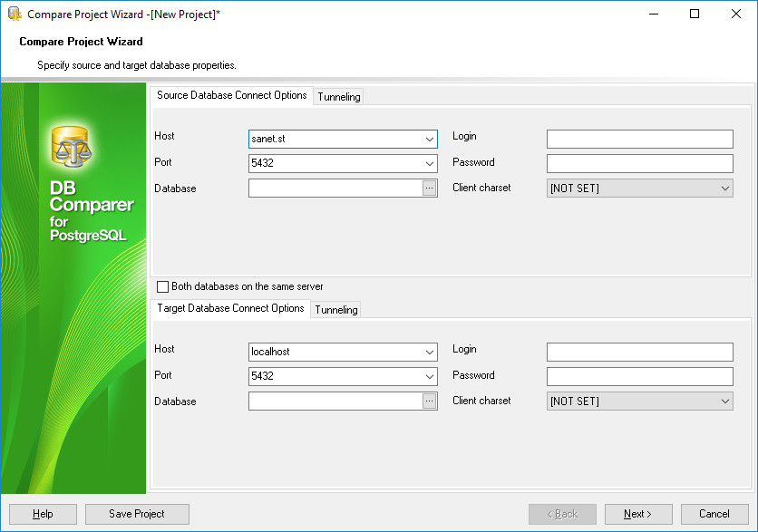Switch to the target Tunneling tab
The image size is (758, 532).
pyautogui.click(x=336, y=310)
